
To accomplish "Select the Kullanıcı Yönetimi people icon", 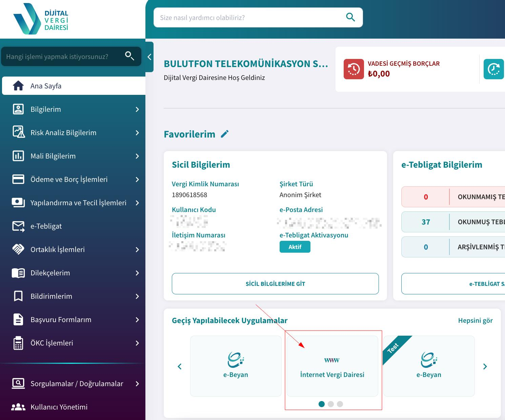I will point(18,407).
